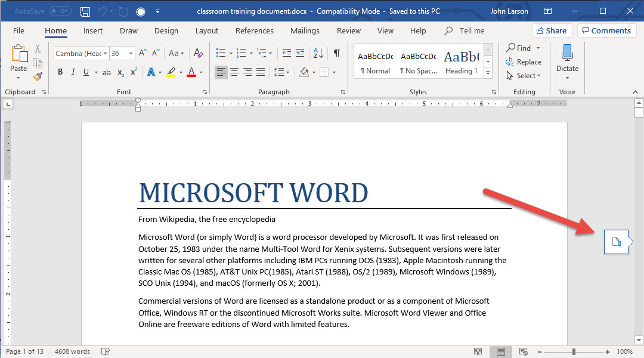The image size is (644, 358).
Task: Open the font name dropdown Cambria
Action: 105,54
